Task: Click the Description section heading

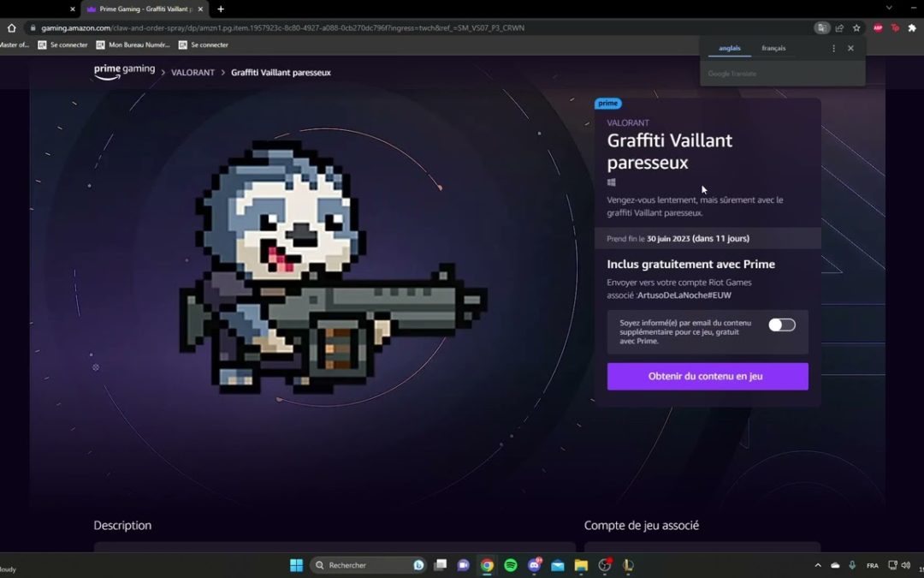Action: pos(122,526)
